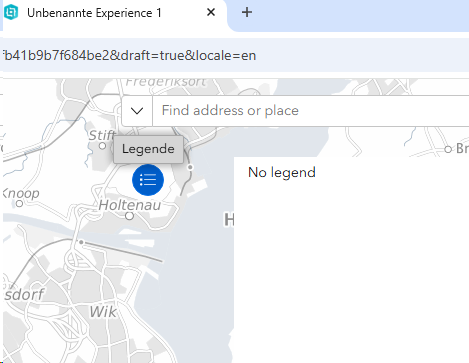The image size is (469, 363).
Task: Click the No legend text
Action: [x=282, y=173]
